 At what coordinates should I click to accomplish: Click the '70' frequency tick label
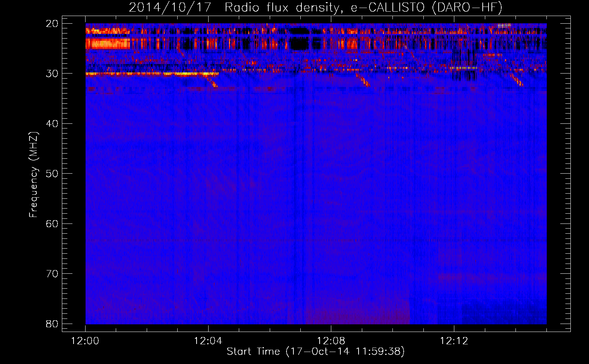52,274
